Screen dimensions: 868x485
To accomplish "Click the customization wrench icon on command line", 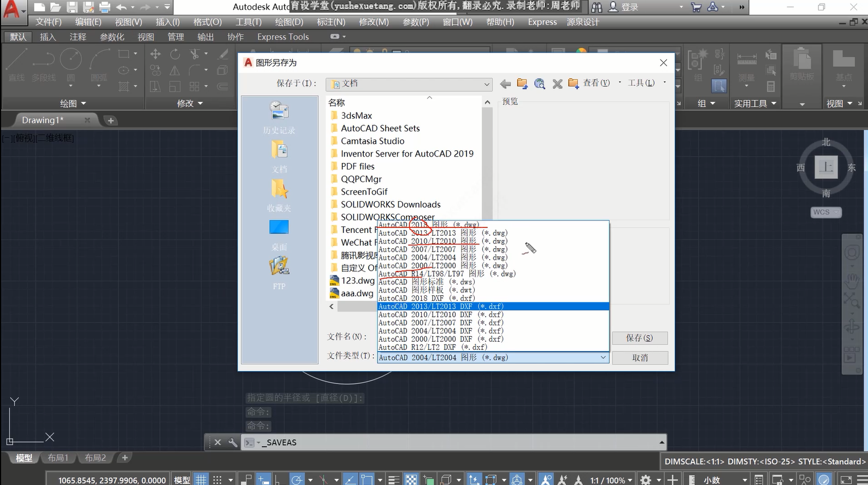I will [x=233, y=442].
